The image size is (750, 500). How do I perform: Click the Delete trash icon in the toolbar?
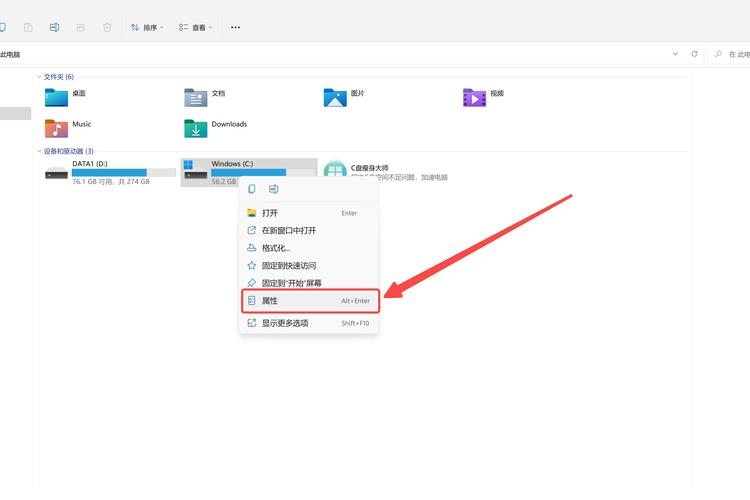pyautogui.click(x=107, y=27)
